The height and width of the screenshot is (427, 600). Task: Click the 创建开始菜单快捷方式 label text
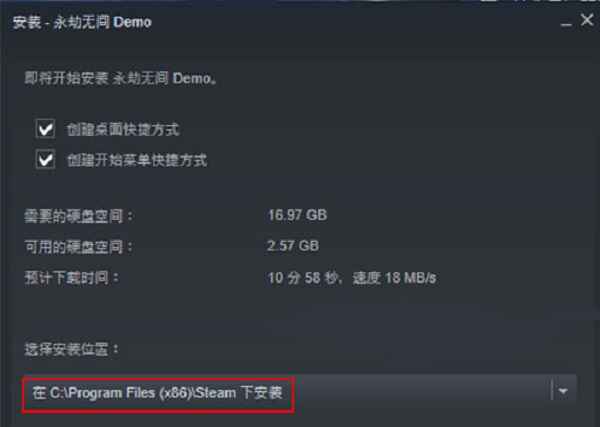(x=137, y=160)
